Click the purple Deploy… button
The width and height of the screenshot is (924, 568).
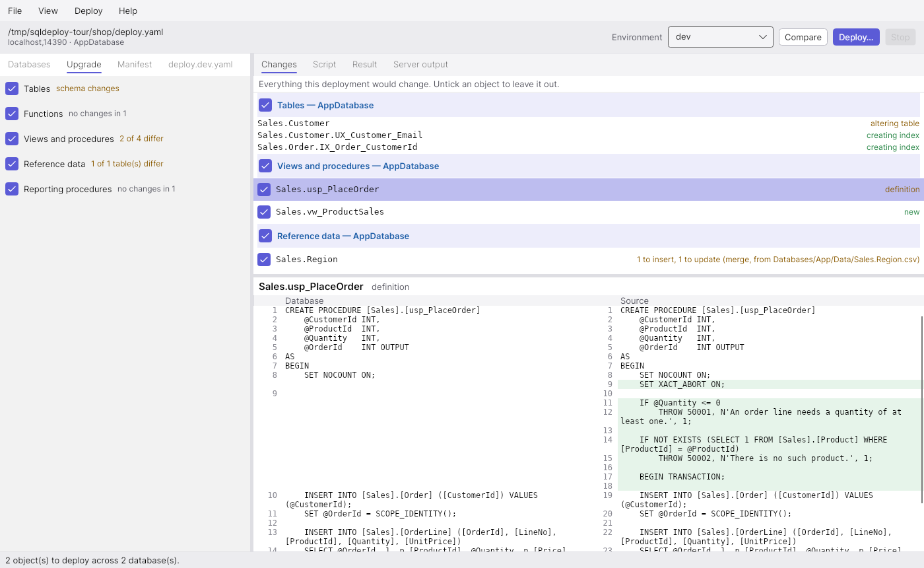coord(856,37)
